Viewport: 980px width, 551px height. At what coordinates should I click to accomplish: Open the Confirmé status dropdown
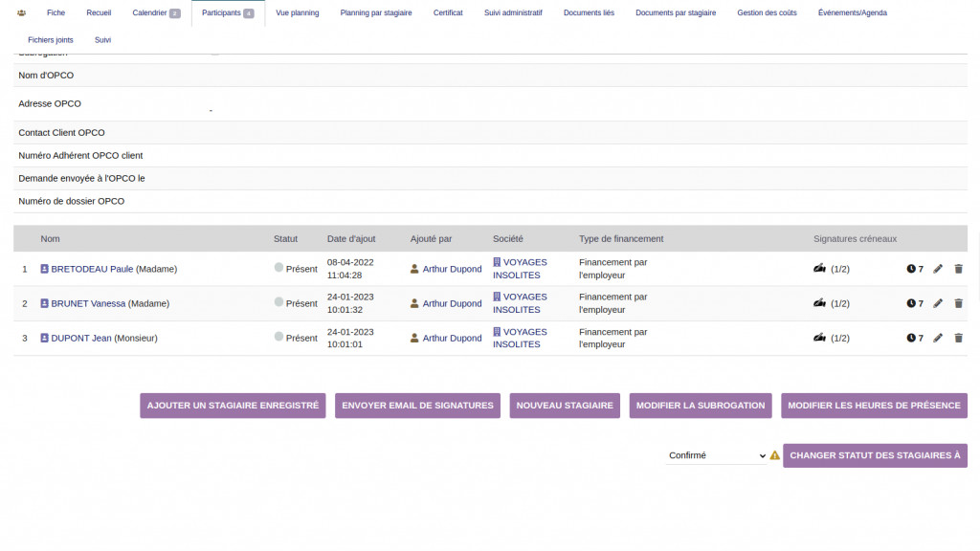point(716,455)
